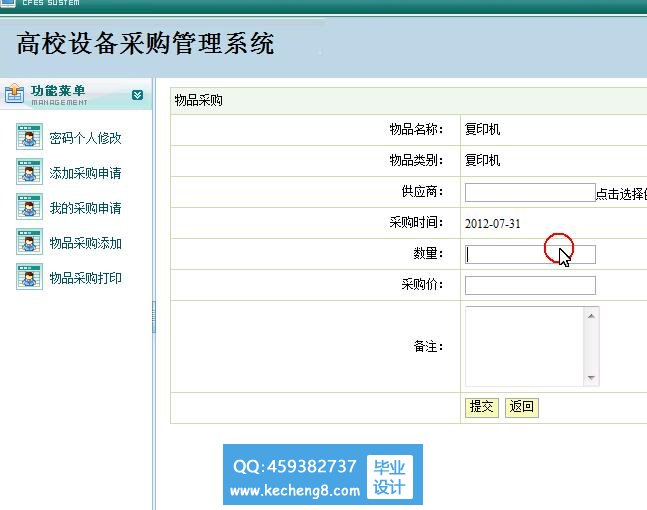Click the 采购时间 value 2012-07-31
This screenshot has height=510, width=647.
tap(493, 224)
